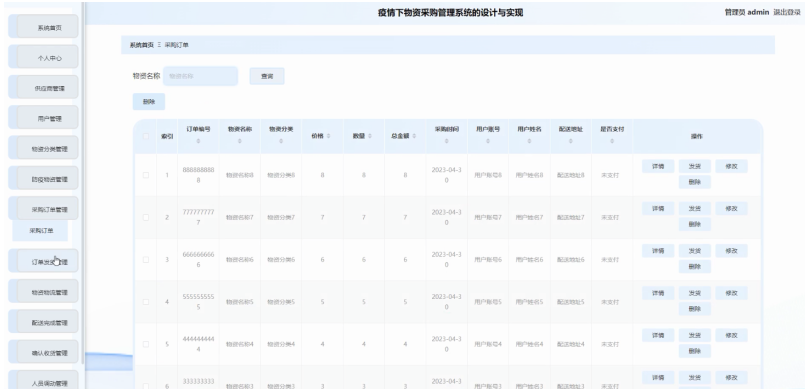Sort table by 配送地址 column arrows

570,141
